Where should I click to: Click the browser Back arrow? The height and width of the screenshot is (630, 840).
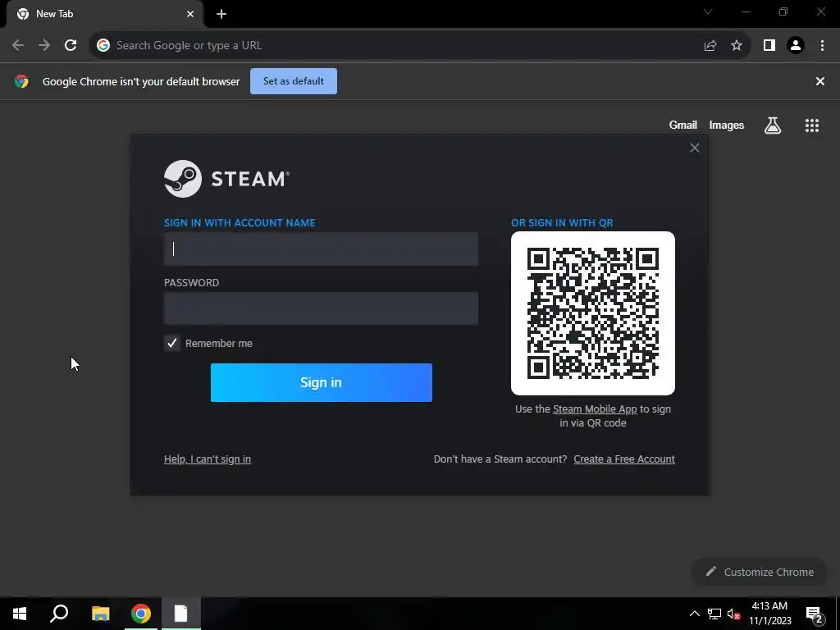pos(18,46)
